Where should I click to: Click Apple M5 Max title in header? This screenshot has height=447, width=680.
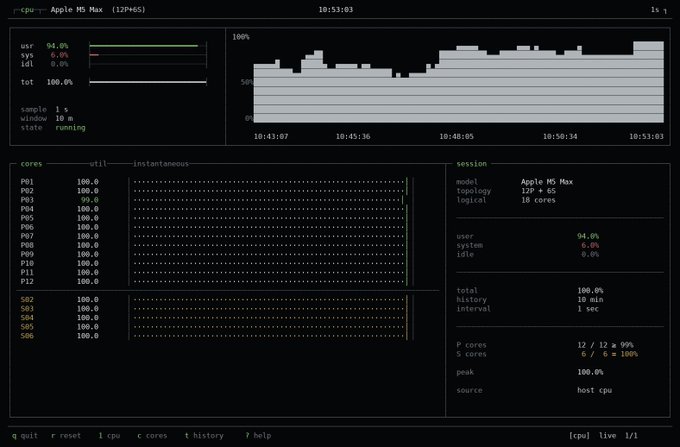tap(77, 10)
